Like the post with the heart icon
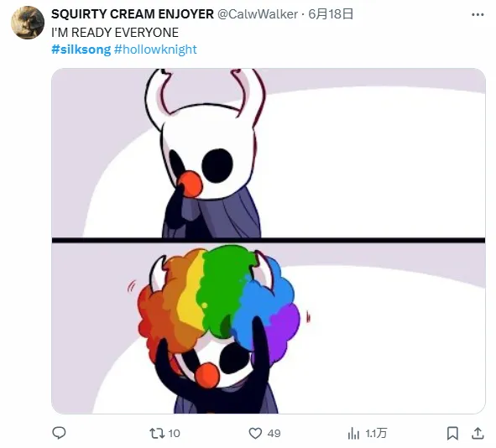This screenshot has height=448, width=496. point(255,433)
